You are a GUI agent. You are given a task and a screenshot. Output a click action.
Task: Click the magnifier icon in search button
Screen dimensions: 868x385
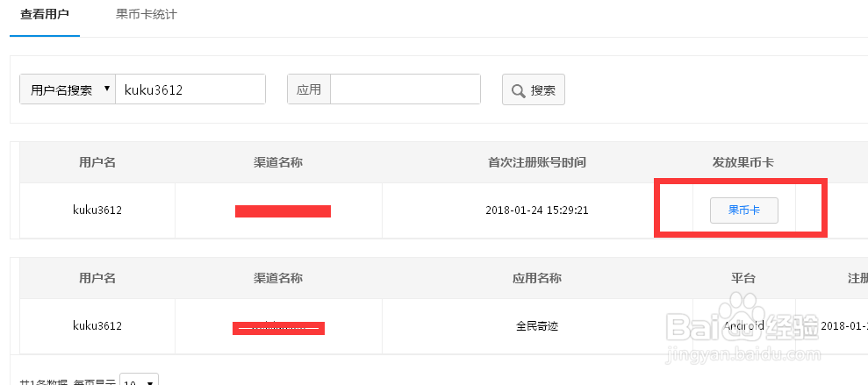[518, 90]
